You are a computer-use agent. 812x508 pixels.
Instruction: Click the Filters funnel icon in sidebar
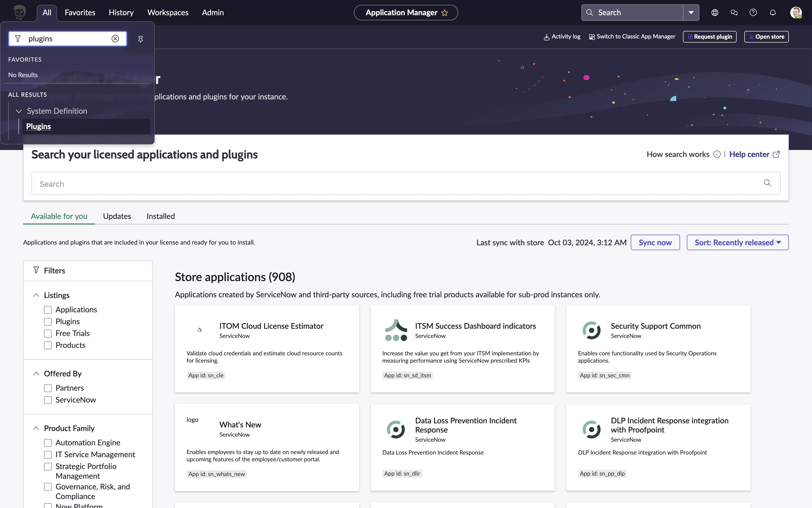point(36,270)
